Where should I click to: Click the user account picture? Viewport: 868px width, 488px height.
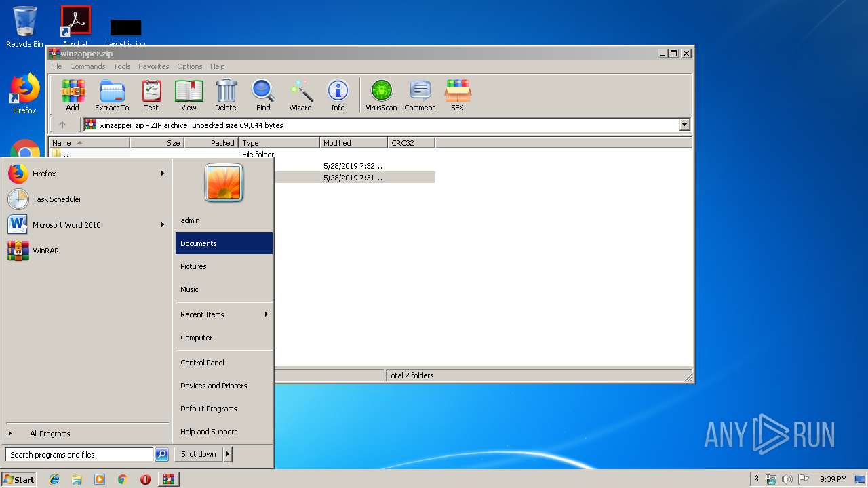224,183
